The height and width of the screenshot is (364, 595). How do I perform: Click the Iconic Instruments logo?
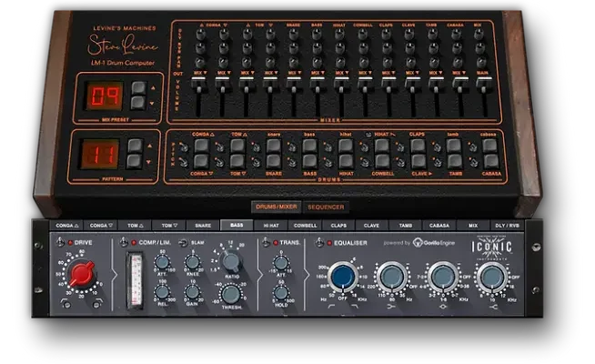491,247
